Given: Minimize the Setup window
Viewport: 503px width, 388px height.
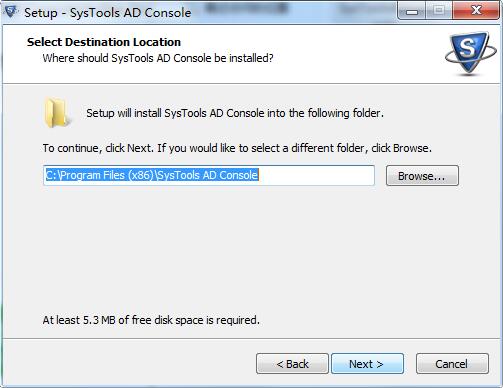Looking at the screenshot, I should 412,11.
